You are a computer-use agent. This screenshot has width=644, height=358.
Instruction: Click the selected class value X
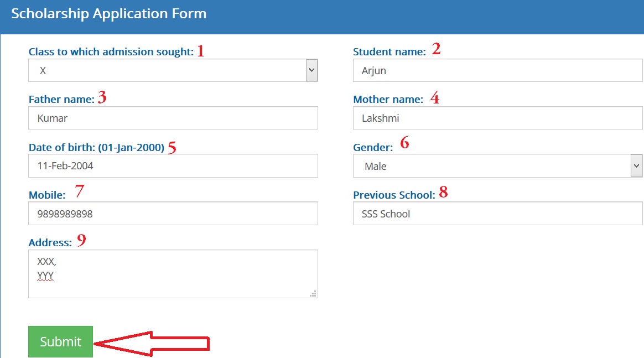pos(43,71)
